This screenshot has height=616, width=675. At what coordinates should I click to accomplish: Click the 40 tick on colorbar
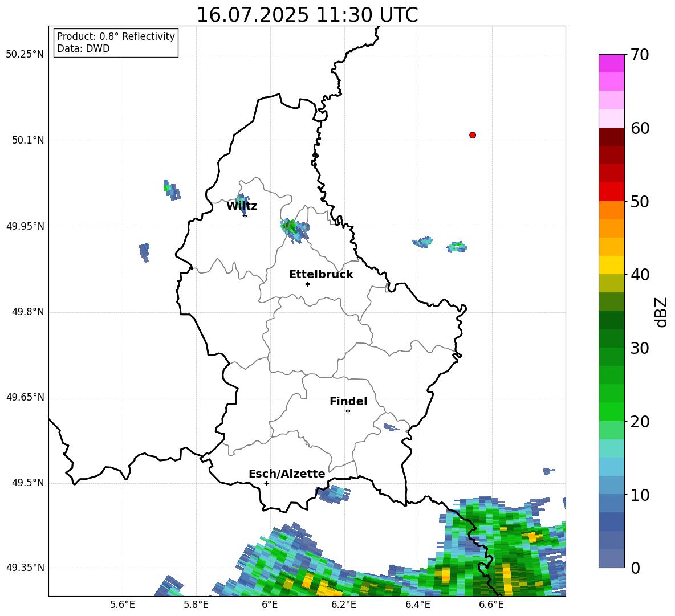pyautogui.click(x=640, y=275)
